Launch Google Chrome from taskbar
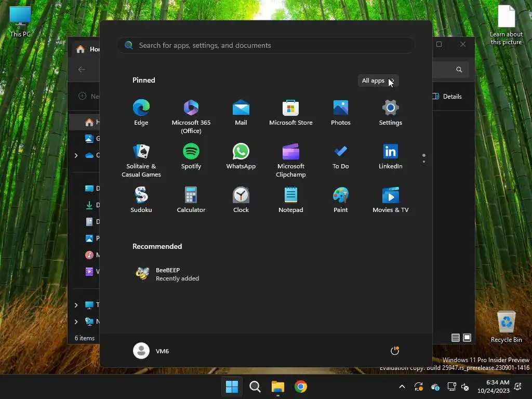The image size is (532, 399). [x=301, y=387]
